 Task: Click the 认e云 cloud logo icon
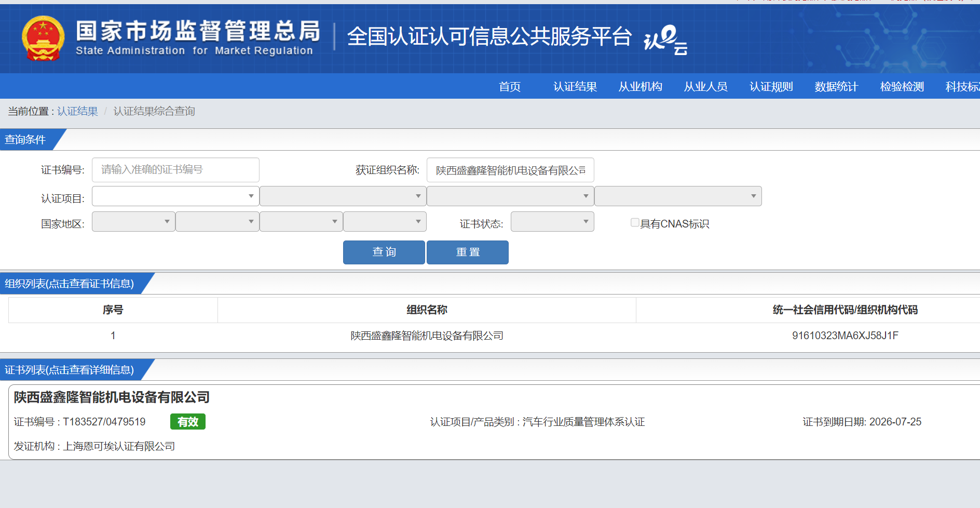(x=665, y=40)
